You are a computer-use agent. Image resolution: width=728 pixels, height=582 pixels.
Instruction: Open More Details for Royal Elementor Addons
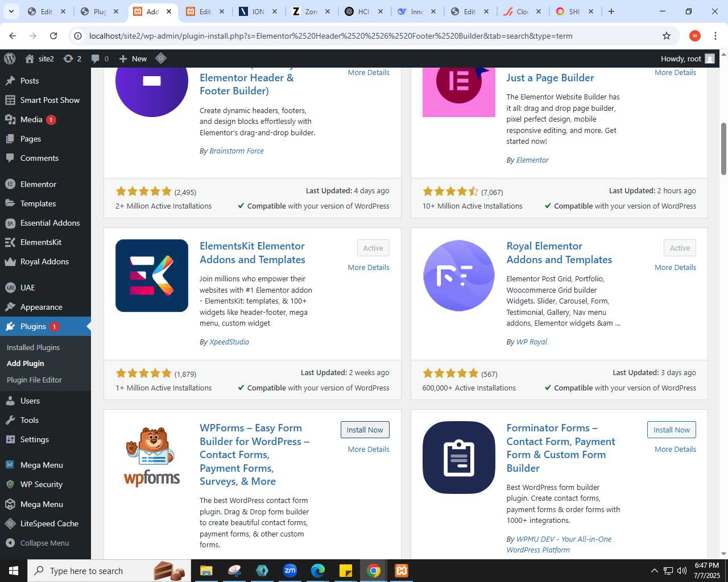675,267
